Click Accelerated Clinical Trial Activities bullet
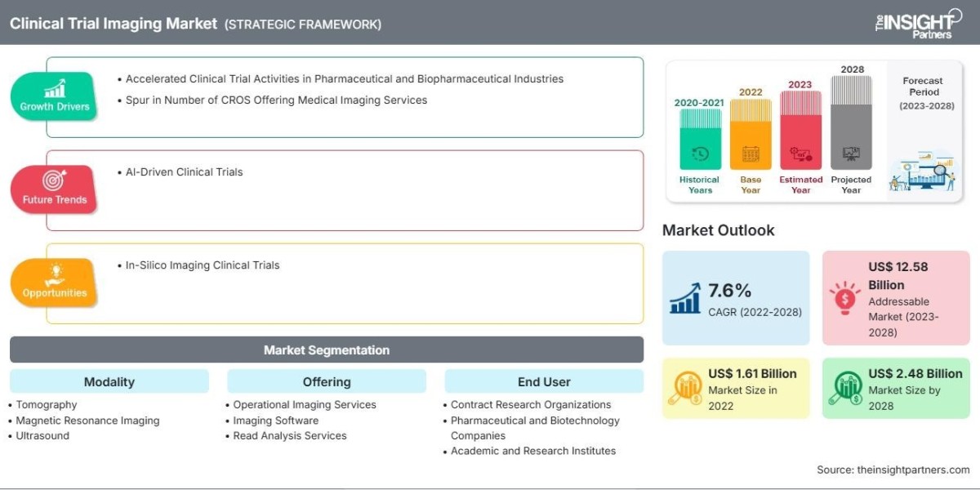 tap(345, 79)
